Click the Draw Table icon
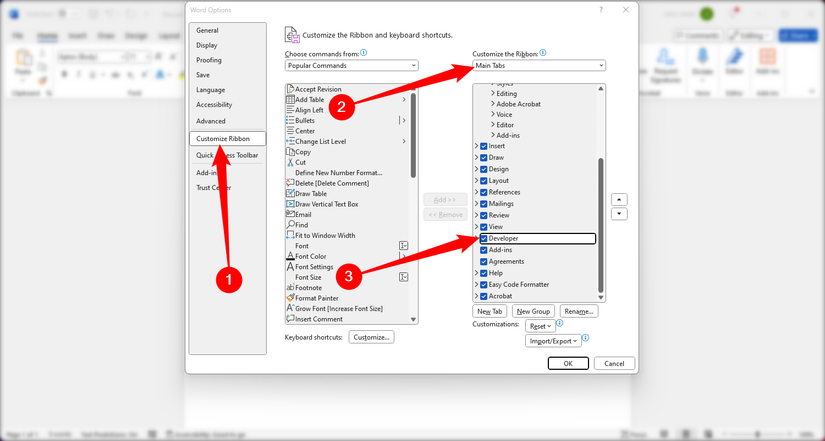Screen dimensions: 825x441 click(290, 194)
